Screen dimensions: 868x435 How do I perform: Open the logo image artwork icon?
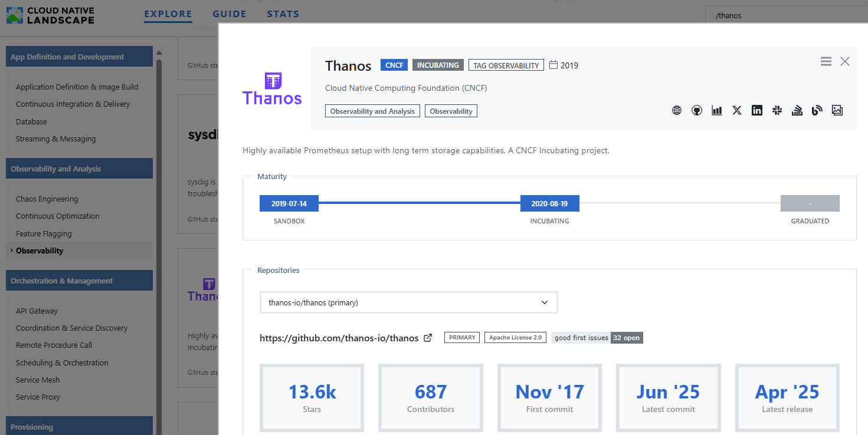point(837,110)
